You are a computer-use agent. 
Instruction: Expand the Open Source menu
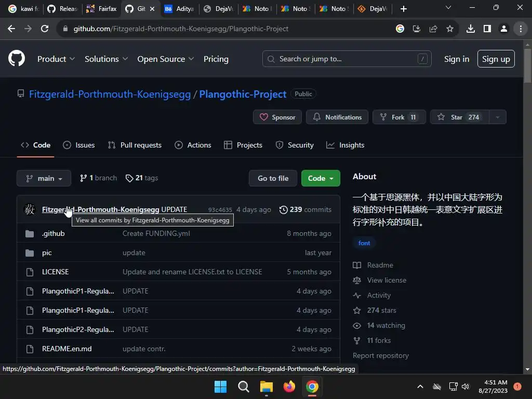166,59
